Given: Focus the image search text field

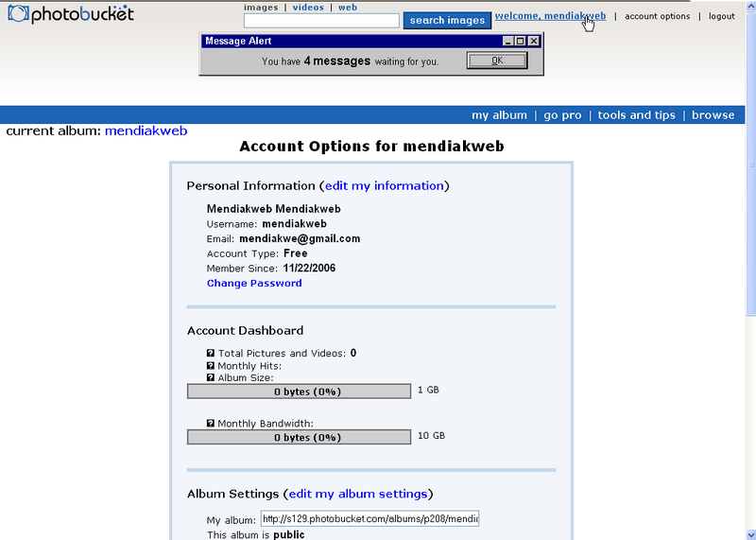Looking at the screenshot, I should coord(321,21).
